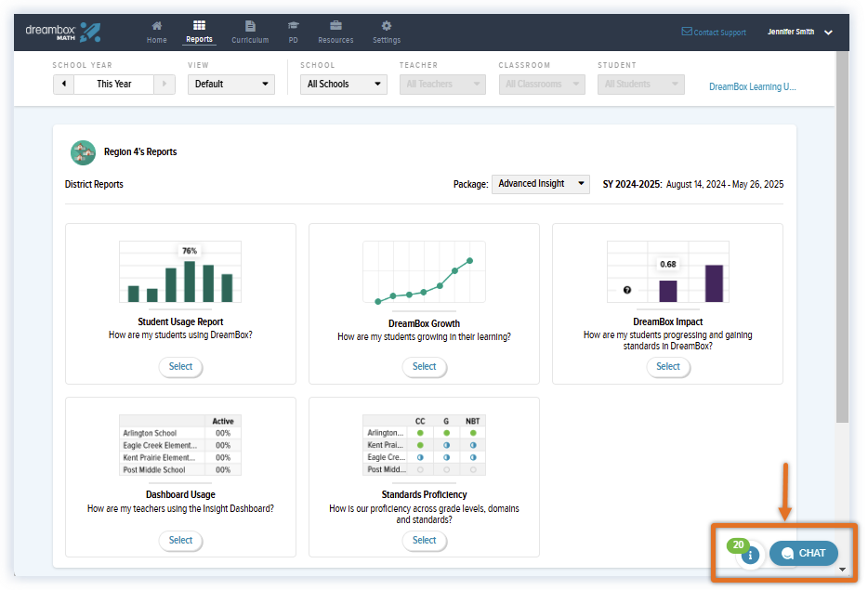868x590 pixels.
Task: Open the Home icon in navbar
Action: [x=157, y=25]
